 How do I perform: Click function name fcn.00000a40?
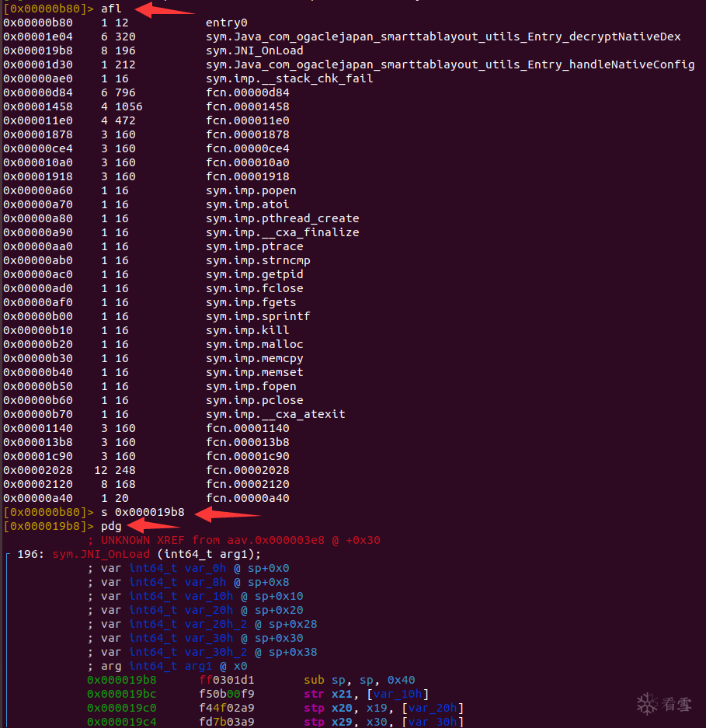click(248, 498)
